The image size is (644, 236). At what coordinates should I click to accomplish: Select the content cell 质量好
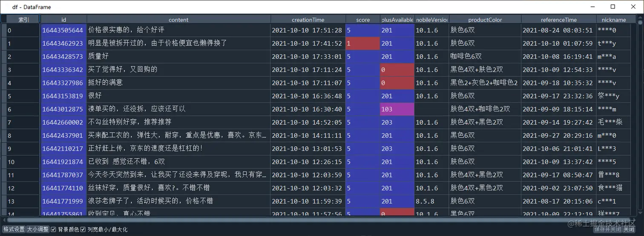(x=178, y=56)
